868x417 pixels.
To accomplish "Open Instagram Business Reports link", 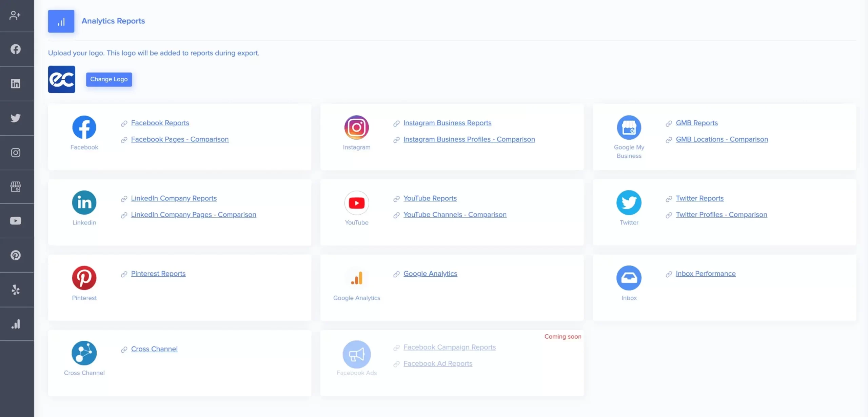I will coord(447,123).
